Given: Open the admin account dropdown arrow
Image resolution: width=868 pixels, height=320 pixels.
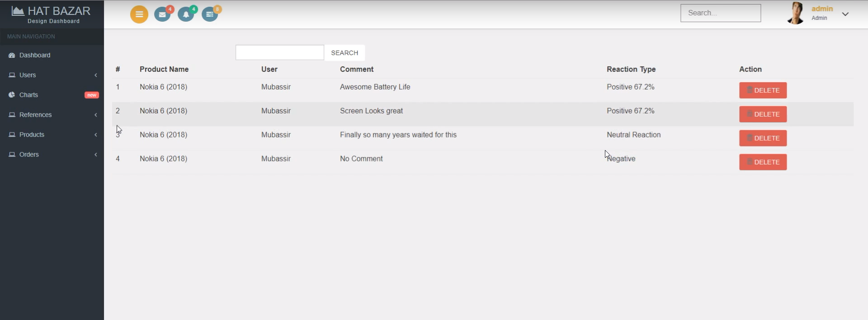Looking at the screenshot, I should coord(845,14).
